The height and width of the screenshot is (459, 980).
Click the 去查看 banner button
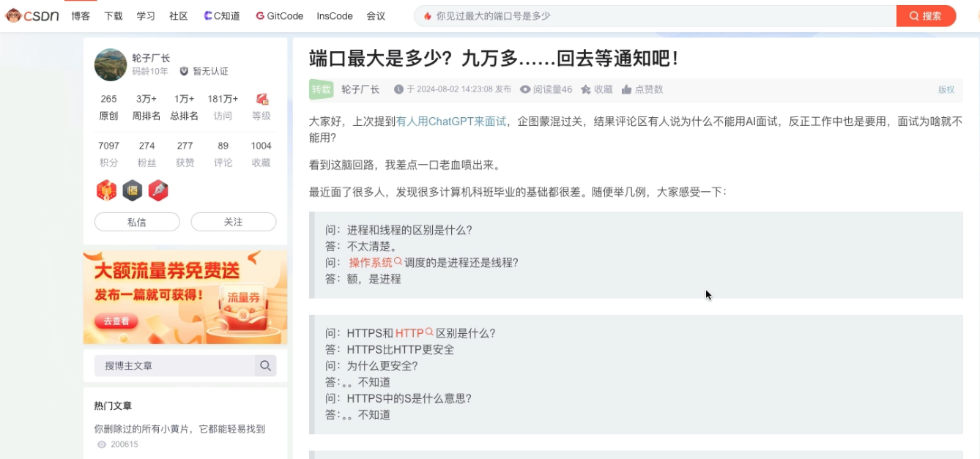(116, 321)
